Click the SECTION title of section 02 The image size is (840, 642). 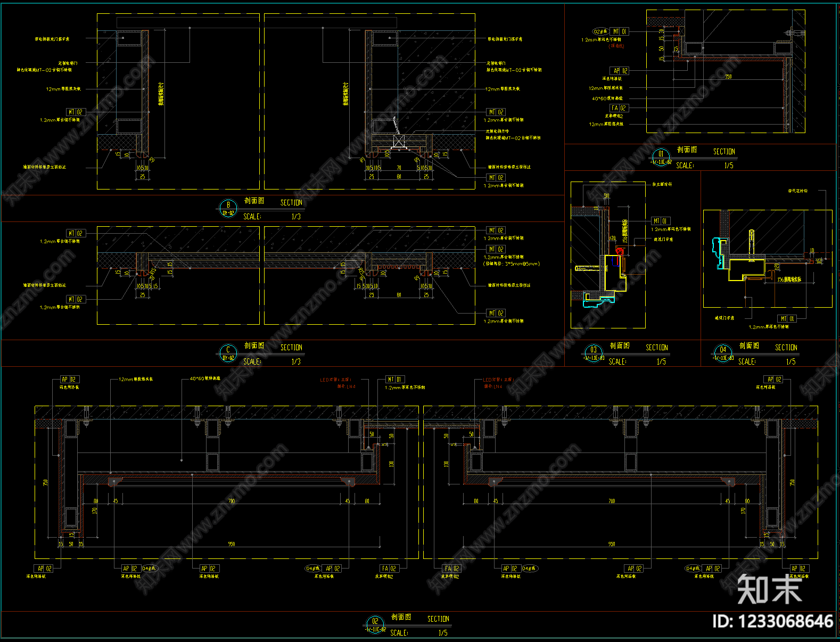point(438,619)
